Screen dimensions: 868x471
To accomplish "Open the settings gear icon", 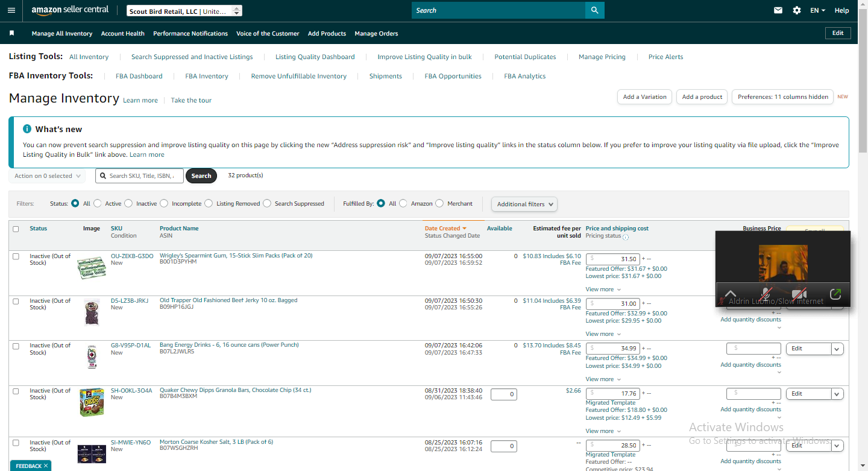I will pos(797,10).
